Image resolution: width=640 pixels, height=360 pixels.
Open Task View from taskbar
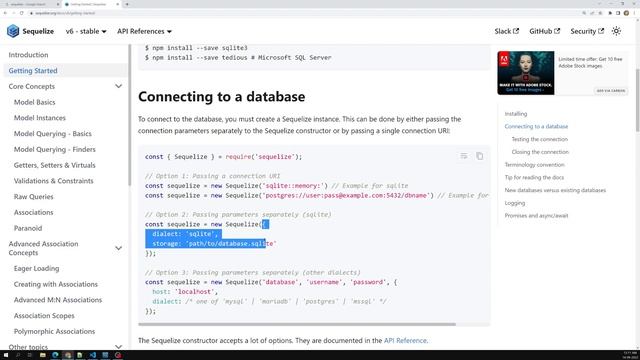[30, 355]
